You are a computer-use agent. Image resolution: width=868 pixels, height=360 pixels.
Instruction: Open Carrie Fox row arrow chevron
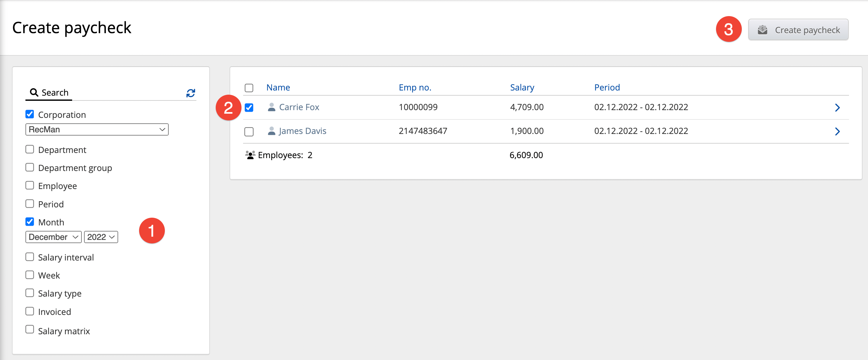click(837, 108)
